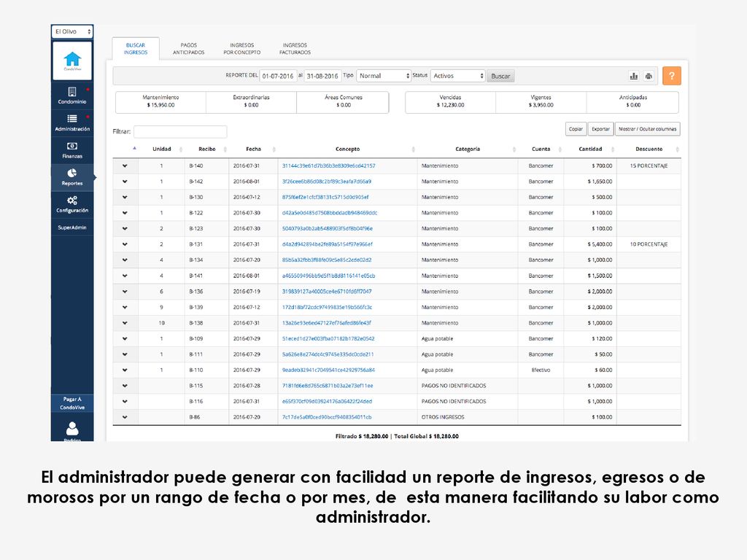Click the user profile avatar icon
Screen dimensions: 747x560
[x=72, y=429]
